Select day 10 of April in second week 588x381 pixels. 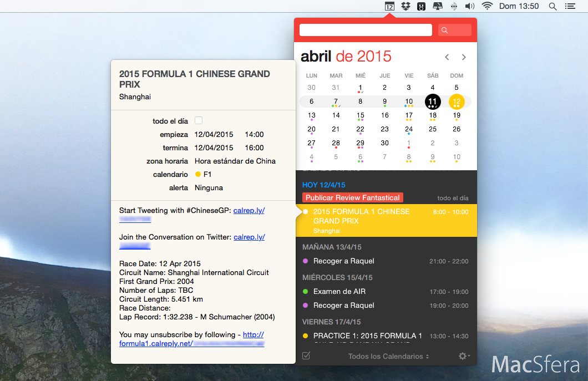point(409,101)
